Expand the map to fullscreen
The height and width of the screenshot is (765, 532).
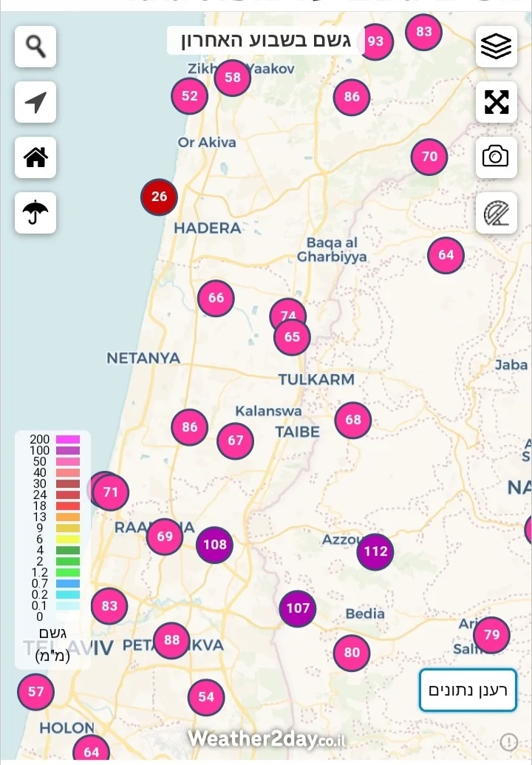coord(496,102)
